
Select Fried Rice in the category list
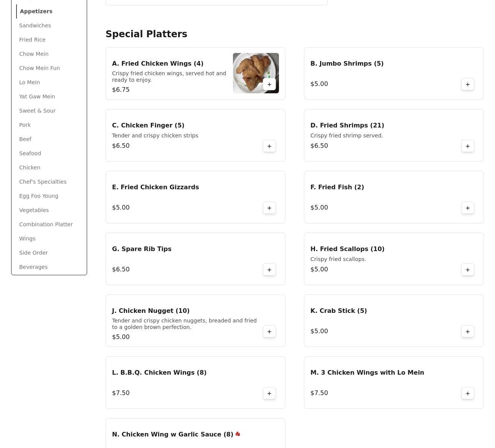32,40
